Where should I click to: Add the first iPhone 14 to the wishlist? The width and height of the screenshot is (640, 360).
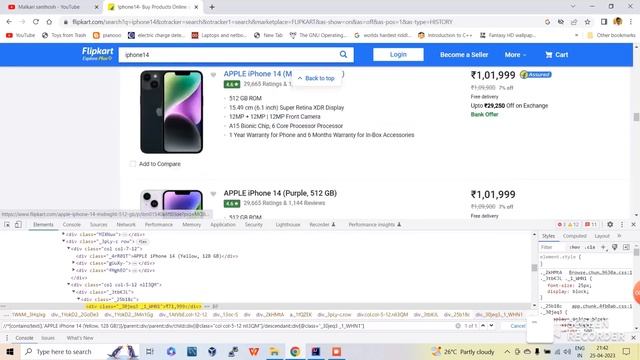tap(213, 75)
